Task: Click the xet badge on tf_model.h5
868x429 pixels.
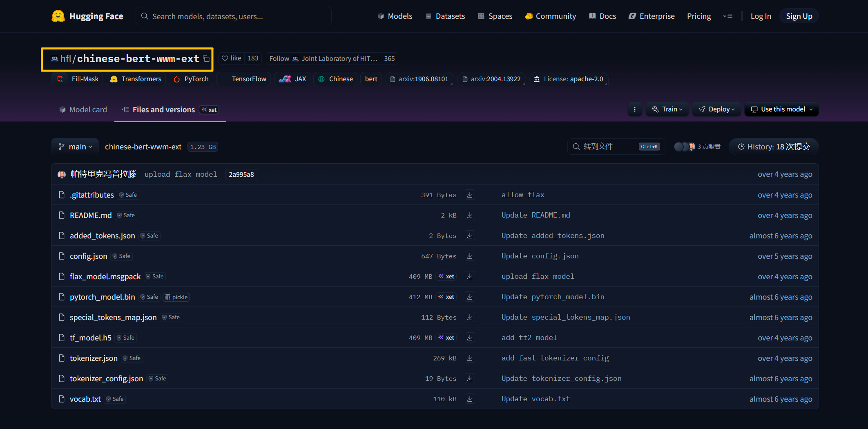Action: 446,338
